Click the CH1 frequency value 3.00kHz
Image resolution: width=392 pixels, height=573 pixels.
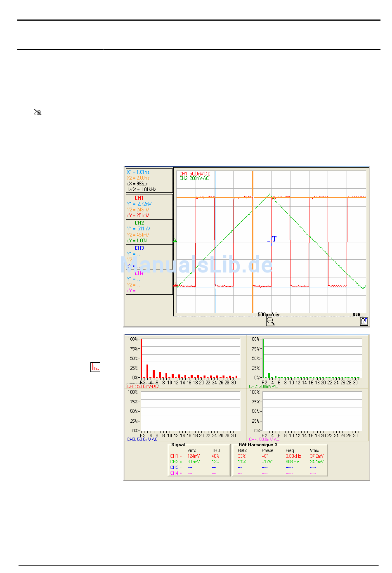(x=293, y=456)
